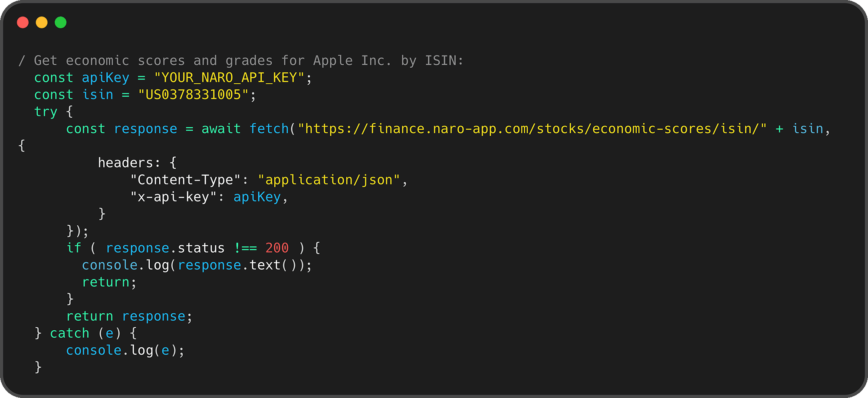The width and height of the screenshot is (868, 398).
Task: Click the fetch function call
Action: click(269, 129)
